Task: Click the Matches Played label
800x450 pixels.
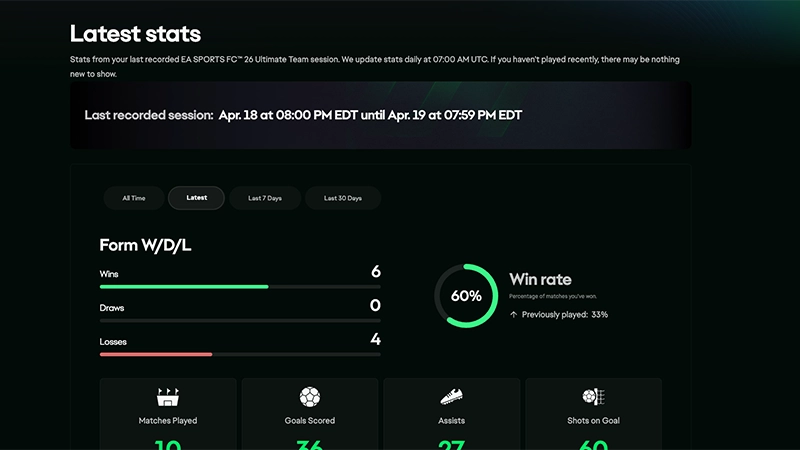Action: pyautogui.click(x=168, y=421)
